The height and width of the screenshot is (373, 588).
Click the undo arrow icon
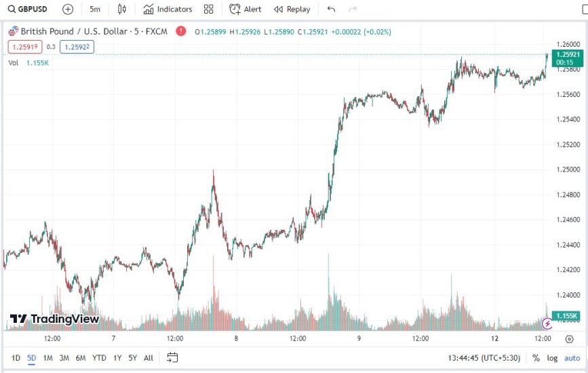pyautogui.click(x=331, y=9)
